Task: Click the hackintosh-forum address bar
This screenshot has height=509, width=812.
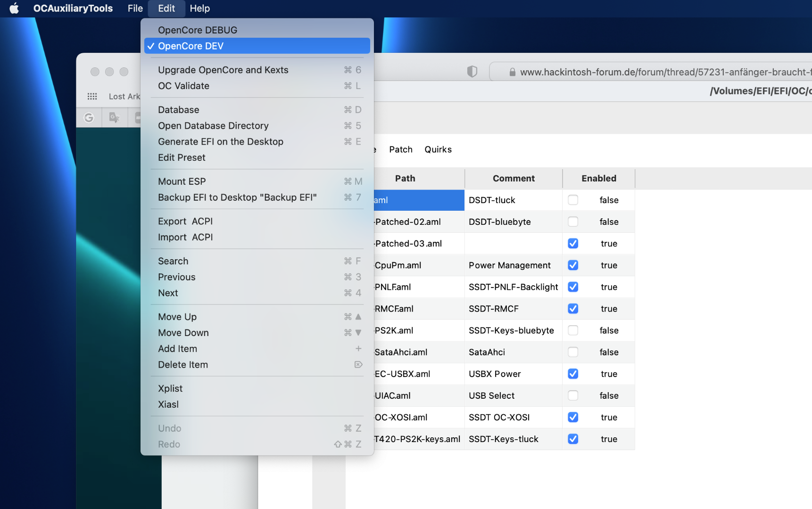Action: (x=660, y=72)
